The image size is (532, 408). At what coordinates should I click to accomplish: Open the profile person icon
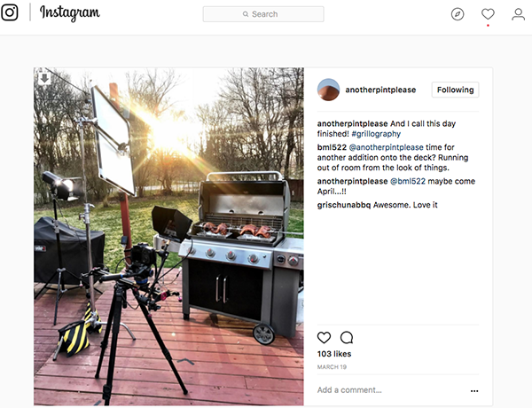[x=518, y=14]
